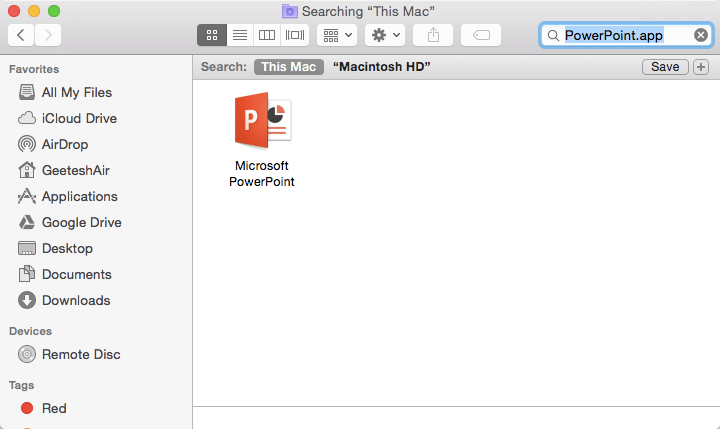The image size is (720, 429).
Task: Open the Action gear menu
Action: [385, 35]
